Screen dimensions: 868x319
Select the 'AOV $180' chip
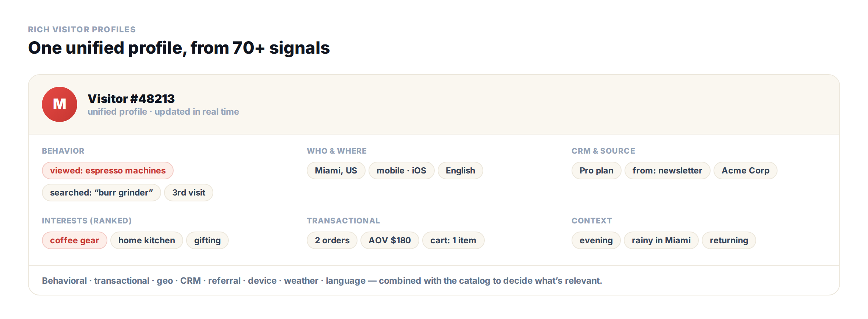390,240
